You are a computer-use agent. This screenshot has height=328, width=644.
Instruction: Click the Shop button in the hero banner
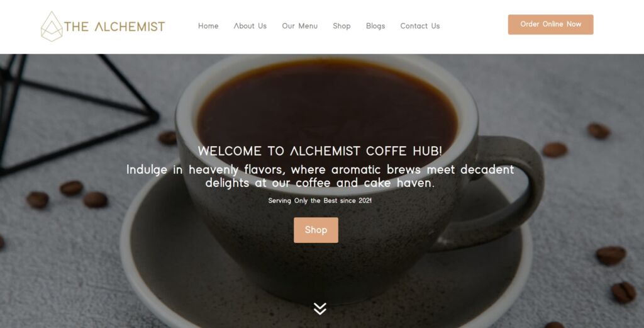coord(316,230)
